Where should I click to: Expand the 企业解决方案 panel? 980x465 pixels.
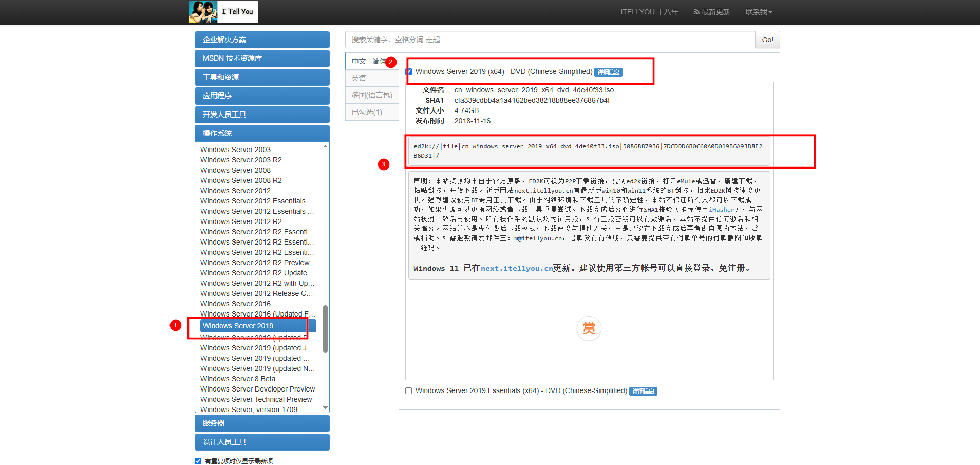tap(262, 40)
